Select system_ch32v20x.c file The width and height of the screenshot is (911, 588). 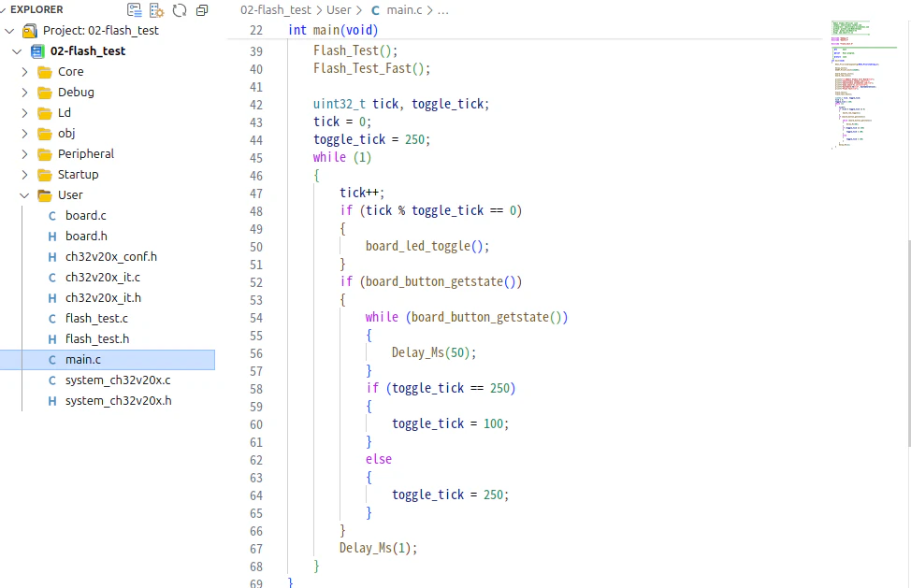click(118, 380)
